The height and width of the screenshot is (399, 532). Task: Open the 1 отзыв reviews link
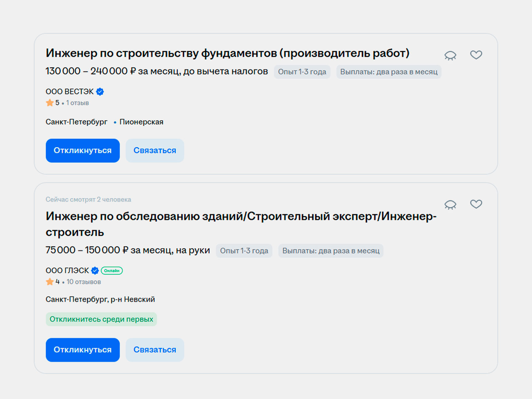77,103
